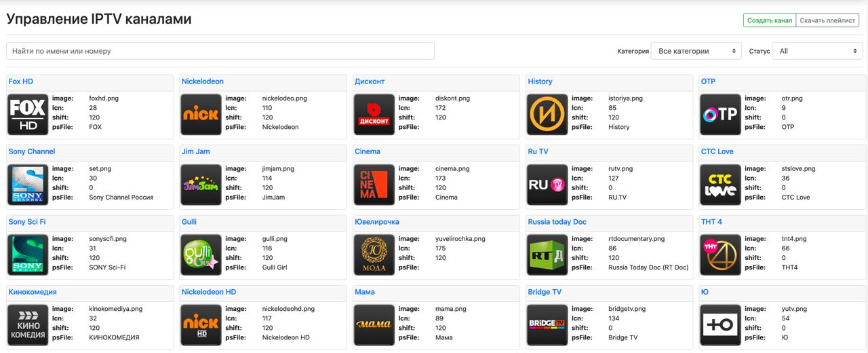Click the Fox HD channel logo
Image resolution: width=868 pixels, height=353 pixels.
(x=28, y=115)
